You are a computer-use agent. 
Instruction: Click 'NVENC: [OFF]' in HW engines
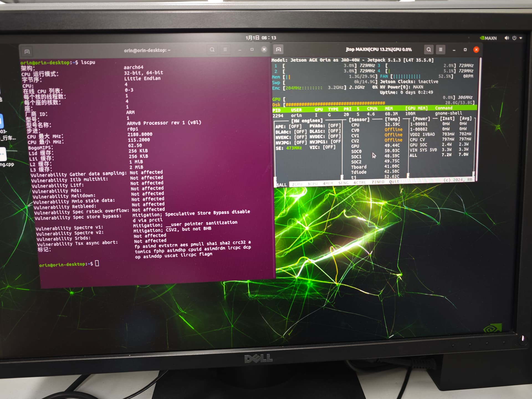291,137
